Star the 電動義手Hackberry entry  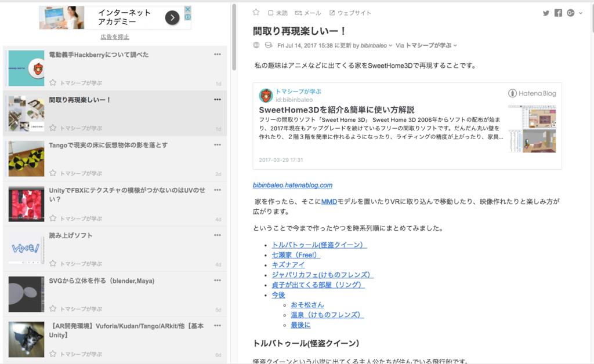[x=53, y=82]
